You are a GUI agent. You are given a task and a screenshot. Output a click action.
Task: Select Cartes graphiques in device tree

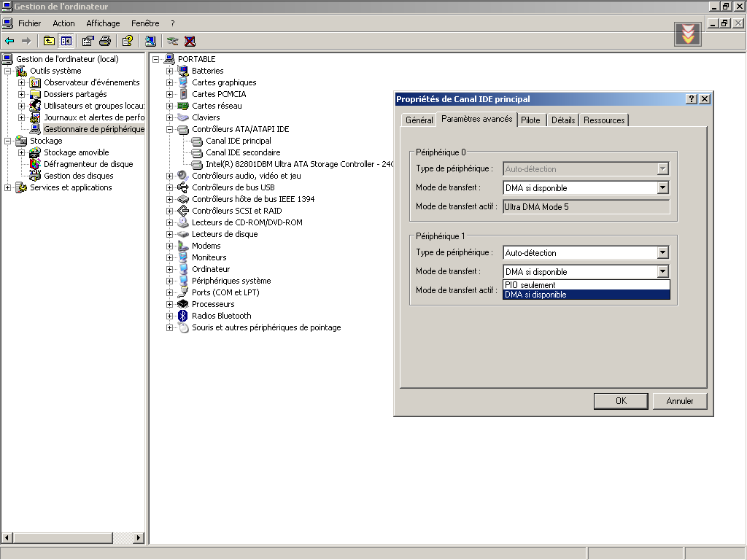click(x=224, y=82)
